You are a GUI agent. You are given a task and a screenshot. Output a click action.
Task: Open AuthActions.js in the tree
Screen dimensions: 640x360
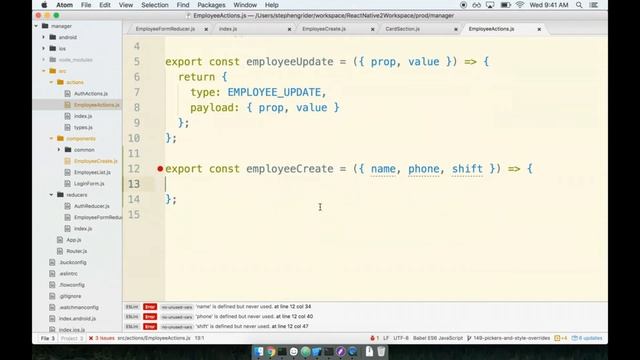coord(91,93)
